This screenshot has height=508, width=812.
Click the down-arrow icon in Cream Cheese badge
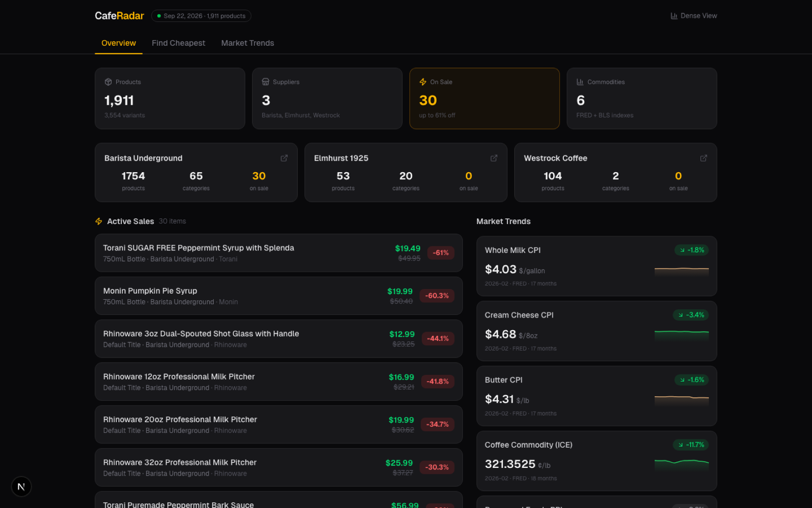tap(681, 315)
